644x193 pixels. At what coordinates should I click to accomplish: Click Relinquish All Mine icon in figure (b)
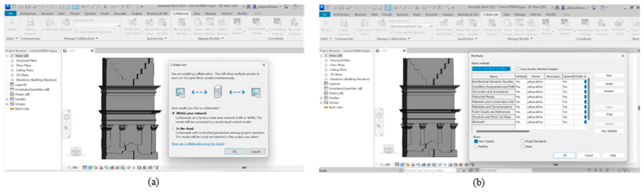pyautogui.click(x=473, y=27)
